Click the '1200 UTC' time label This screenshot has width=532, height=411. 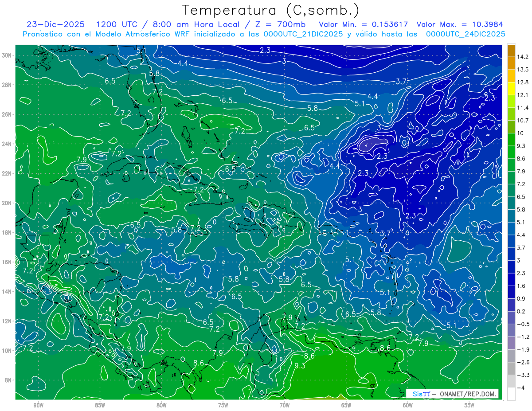(116, 24)
